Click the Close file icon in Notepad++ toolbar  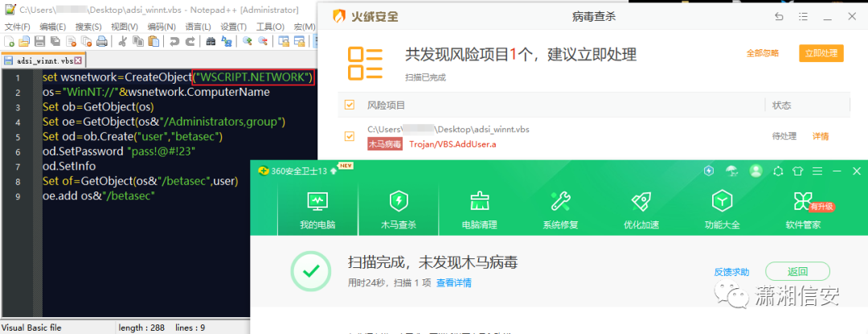(71, 41)
